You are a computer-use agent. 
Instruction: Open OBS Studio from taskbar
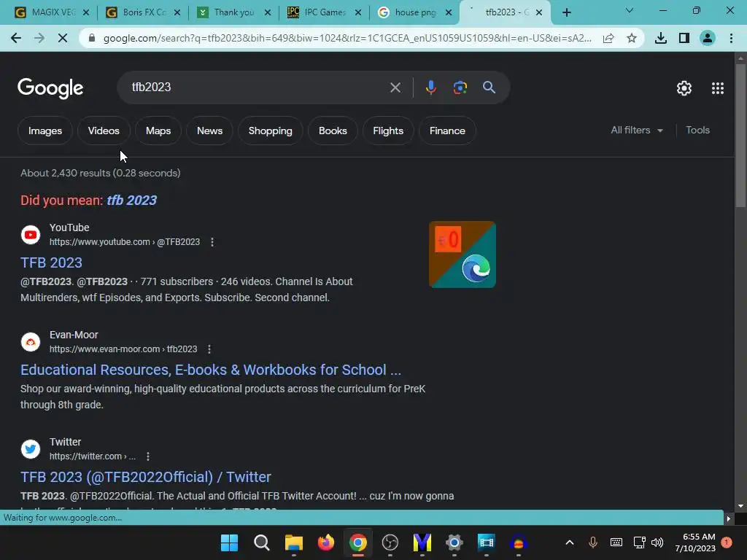[x=390, y=542]
